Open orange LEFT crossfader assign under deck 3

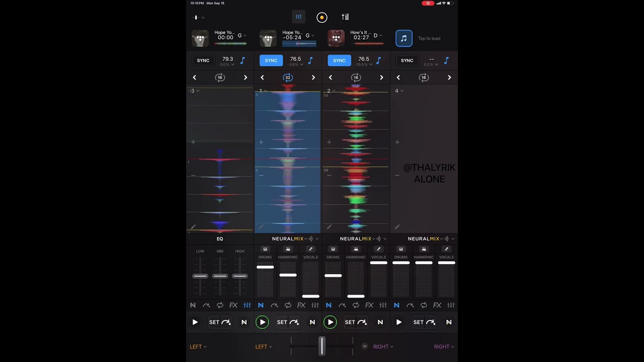pyautogui.click(x=198, y=346)
